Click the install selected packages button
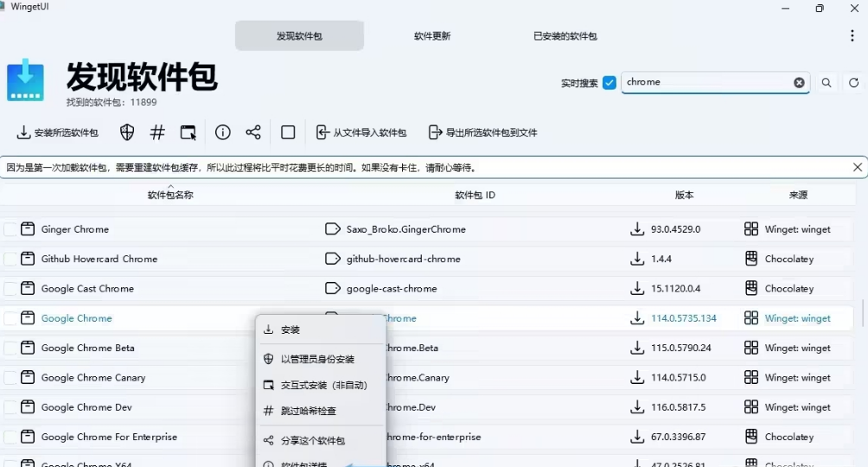Image resolution: width=868 pixels, height=467 pixels. 58,132
